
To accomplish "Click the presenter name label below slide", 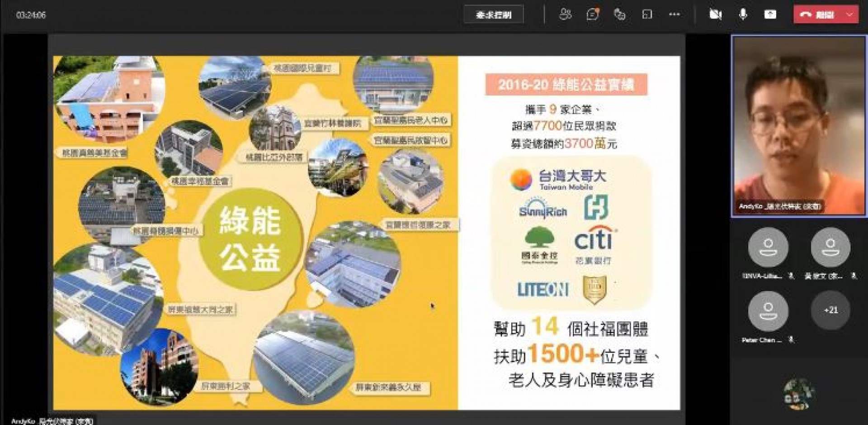I will point(52,421).
